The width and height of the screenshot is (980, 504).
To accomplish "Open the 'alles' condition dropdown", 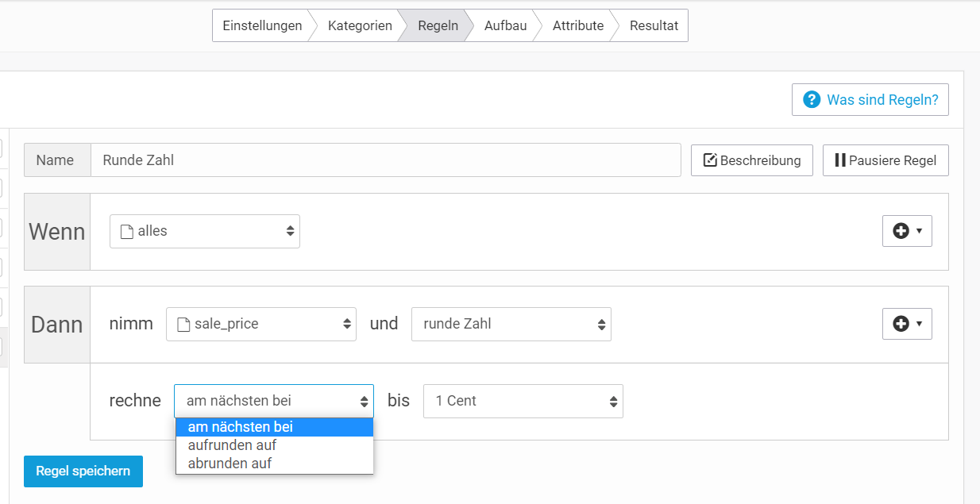I will (205, 231).
